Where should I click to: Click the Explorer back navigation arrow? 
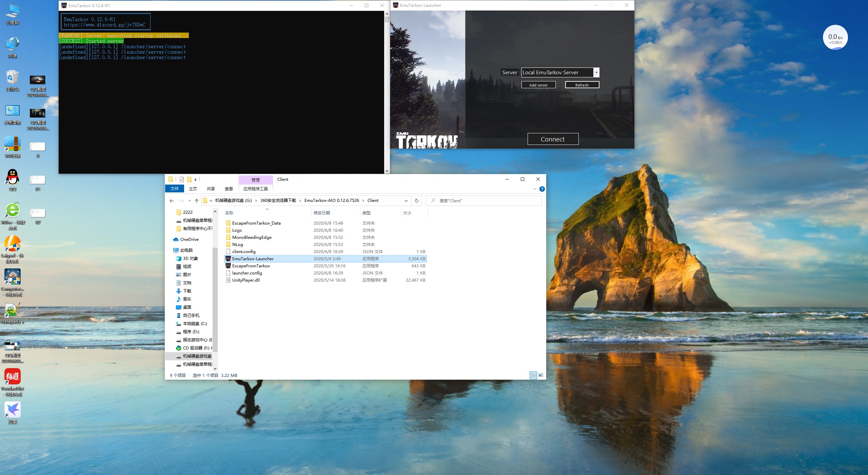coord(172,201)
